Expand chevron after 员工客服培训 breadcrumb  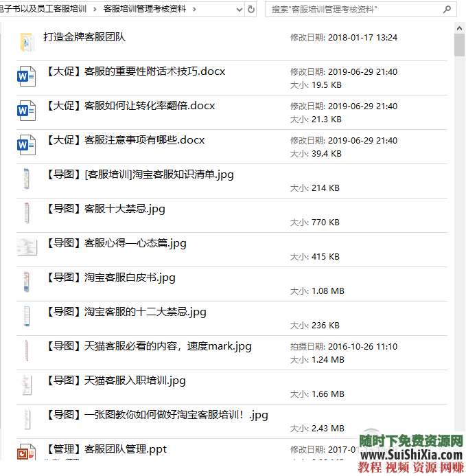pyautogui.click(x=95, y=10)
